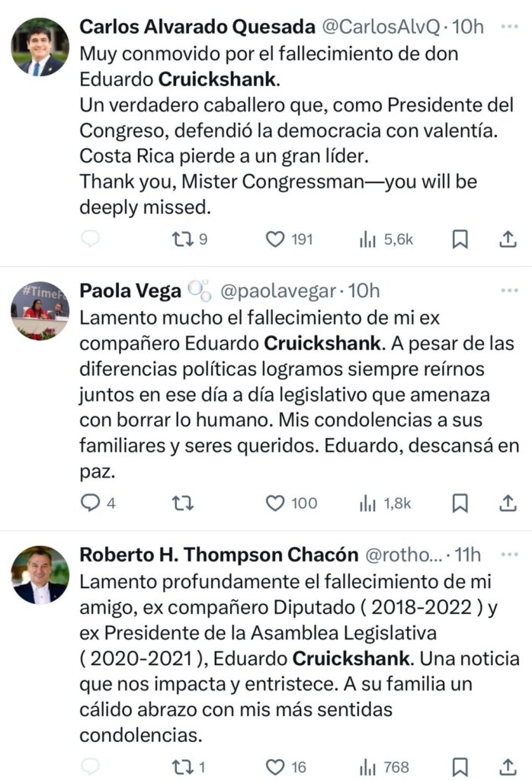Viewport: 532px width, 781px height.
Task: Like Carlos Alvarado Quesada's tweet
Action: click(x=274, y=239)
